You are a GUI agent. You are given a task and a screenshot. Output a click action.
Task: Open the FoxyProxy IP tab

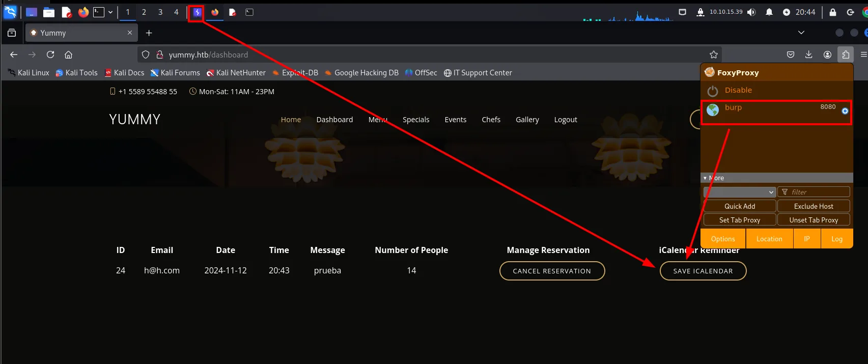pyautogui.click(x=807, y=239)
